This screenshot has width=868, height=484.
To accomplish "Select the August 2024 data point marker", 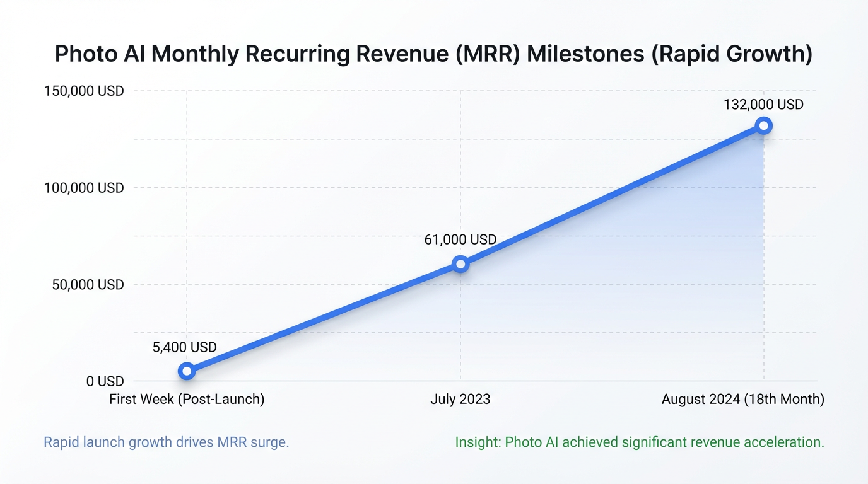I will (764, 125).
